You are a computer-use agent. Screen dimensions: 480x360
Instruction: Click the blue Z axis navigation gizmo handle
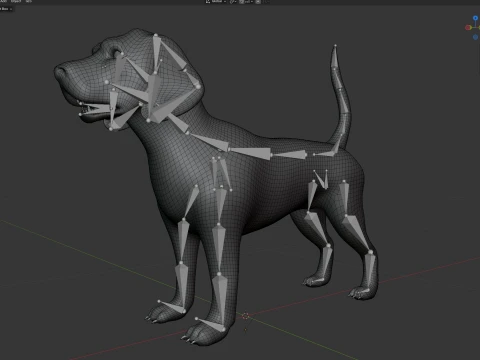476,18
